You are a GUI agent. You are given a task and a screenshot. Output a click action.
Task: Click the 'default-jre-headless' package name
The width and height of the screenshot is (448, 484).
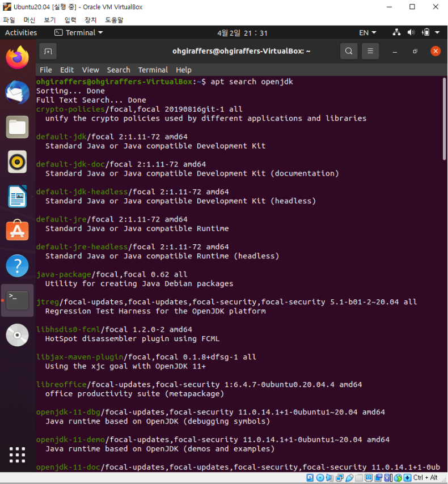[82, 247]
